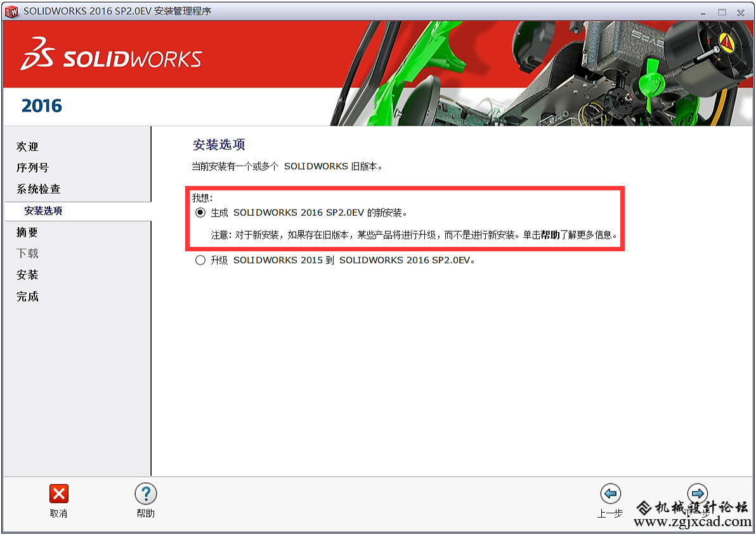Go to the 欢迎 step in sidebar

point(27,147)
